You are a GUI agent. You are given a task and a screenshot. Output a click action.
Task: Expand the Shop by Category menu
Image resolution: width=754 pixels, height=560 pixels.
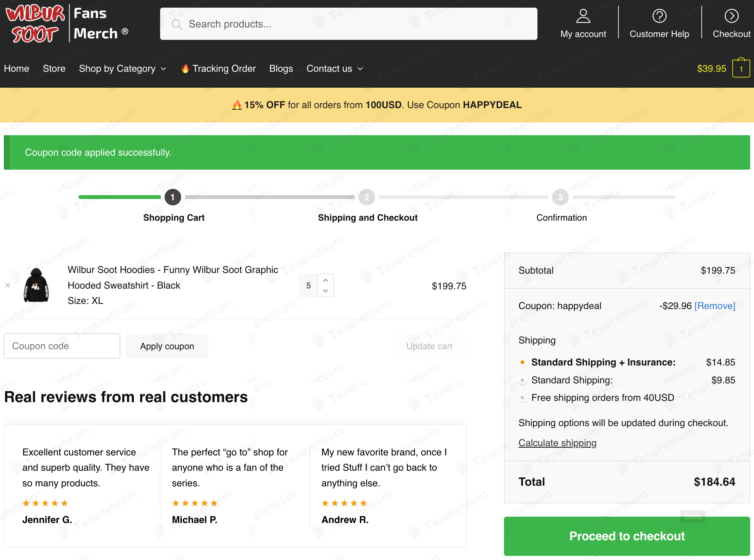123,69
